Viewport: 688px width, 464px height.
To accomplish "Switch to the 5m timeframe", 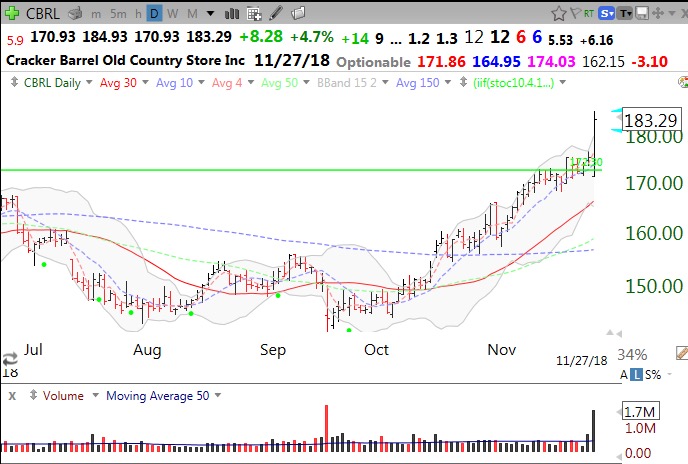I will click(x=118, y=14).
